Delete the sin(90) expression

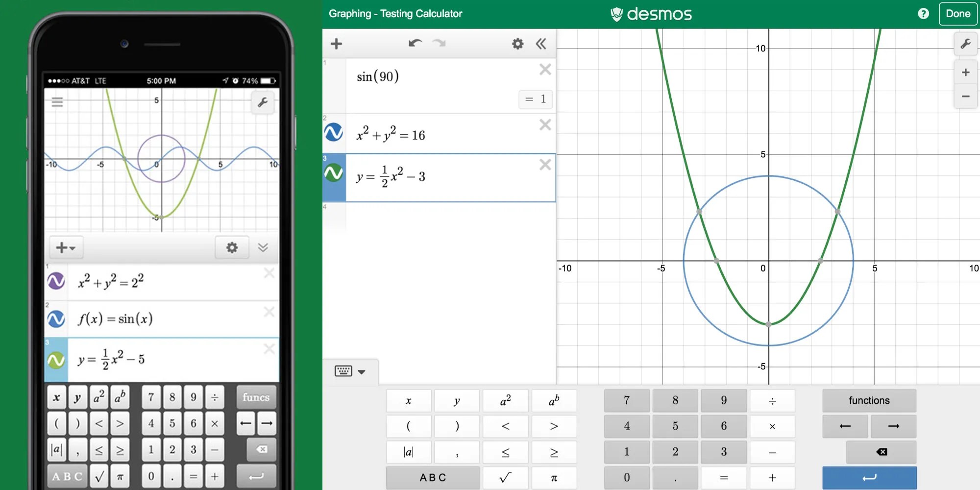point(545,69)
